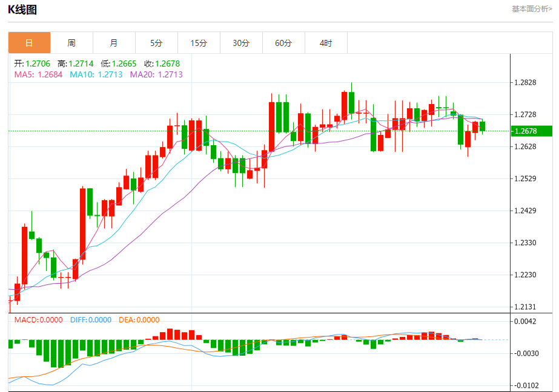This screenshot has width=559, height=392.
Task: Click the highest candlestick near 1.2828
Action: click(351, 103)
